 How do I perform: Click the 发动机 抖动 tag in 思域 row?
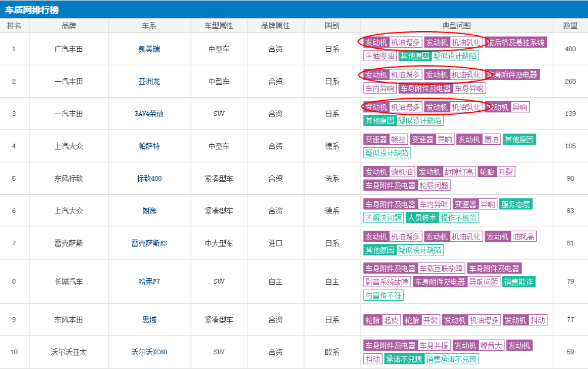click(x=525, y=320)
